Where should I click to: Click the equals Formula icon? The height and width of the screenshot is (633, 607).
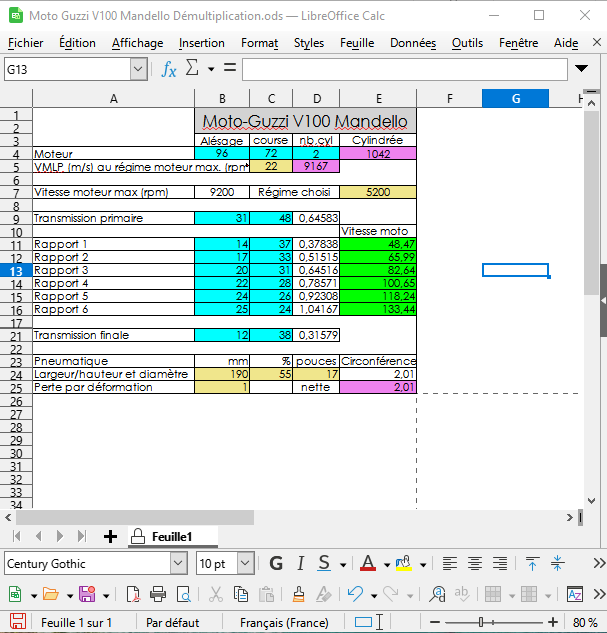click(x=230, y=67)
